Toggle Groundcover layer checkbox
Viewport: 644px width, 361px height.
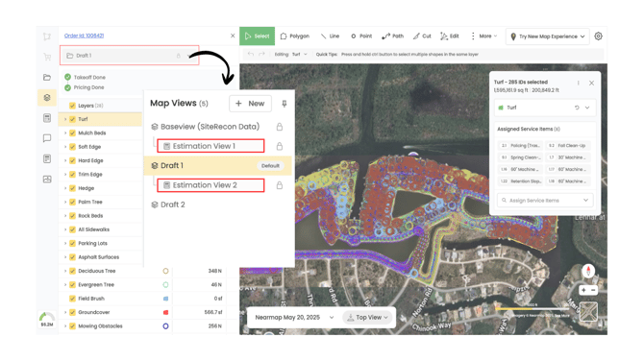(72, 312)
